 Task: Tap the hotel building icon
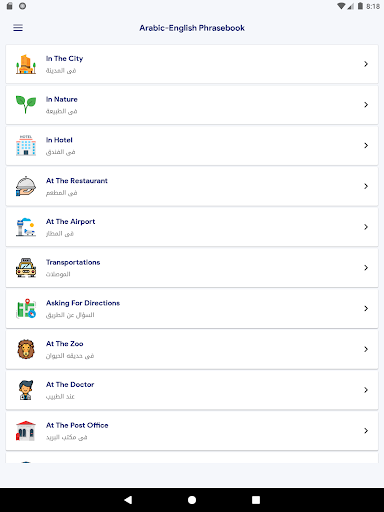26,145
